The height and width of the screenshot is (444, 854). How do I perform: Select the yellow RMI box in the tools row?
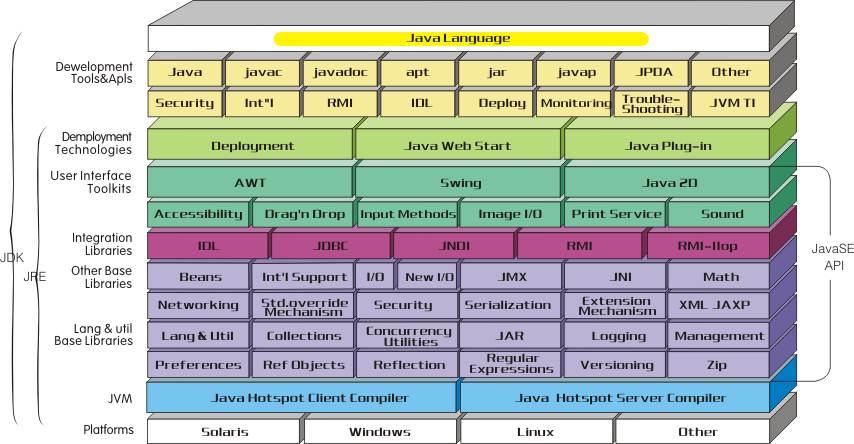pos(340,104)
